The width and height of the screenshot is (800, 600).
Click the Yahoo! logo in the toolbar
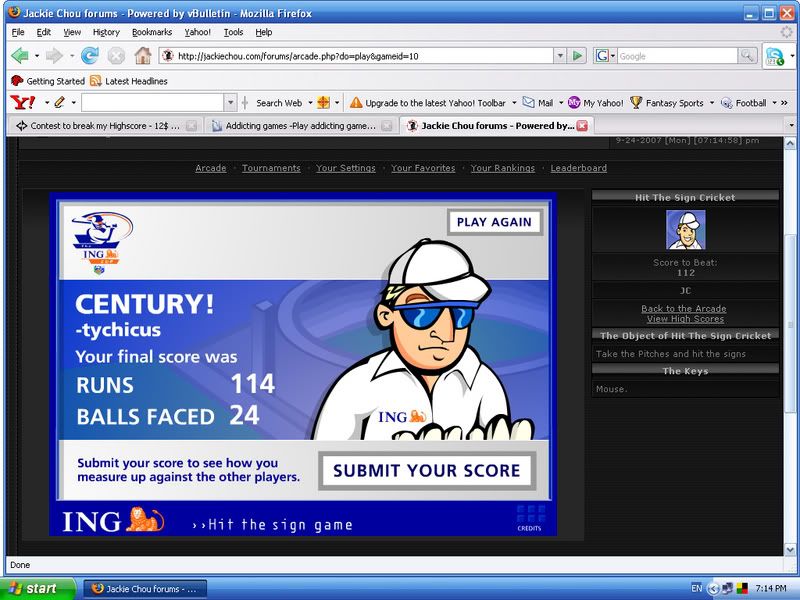23,103
